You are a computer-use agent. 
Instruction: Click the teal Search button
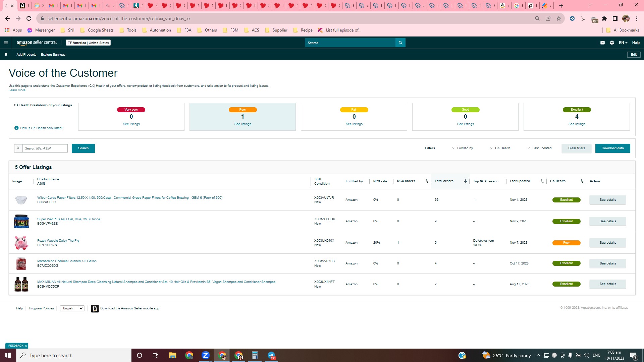[83, 148]
